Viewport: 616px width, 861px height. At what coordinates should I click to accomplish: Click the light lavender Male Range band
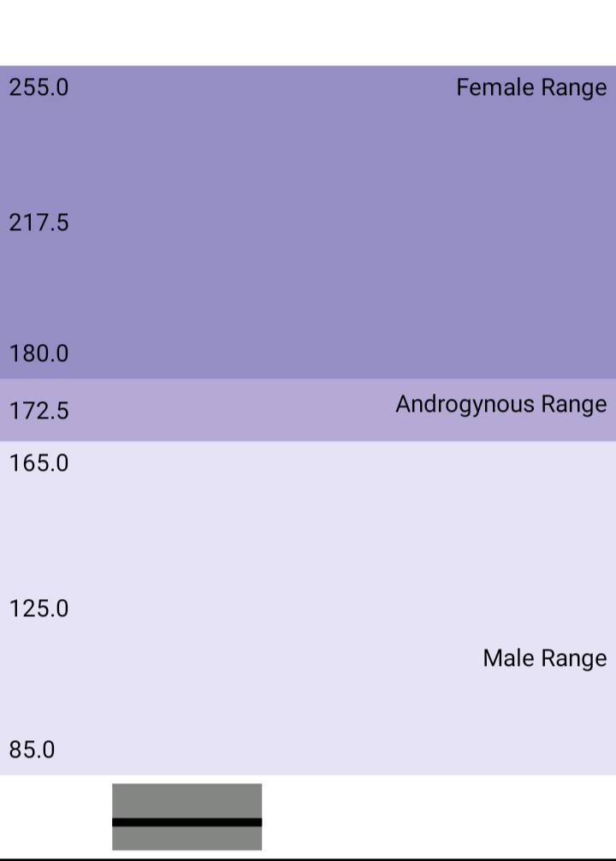[308, 608]
